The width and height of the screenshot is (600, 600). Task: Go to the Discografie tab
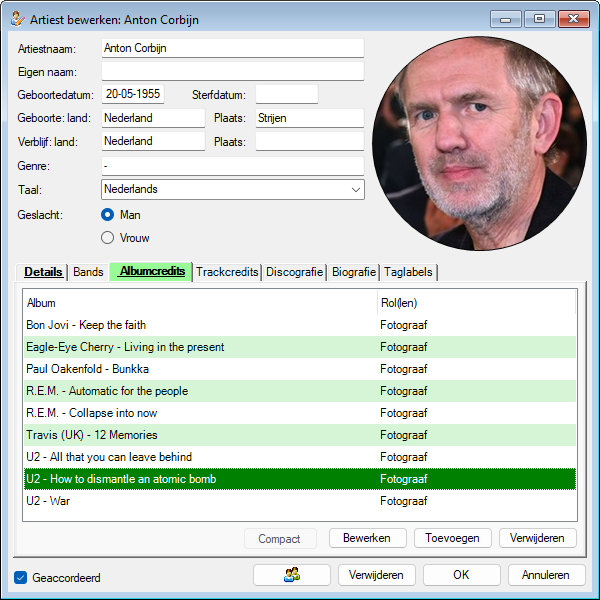click(294, 272)
